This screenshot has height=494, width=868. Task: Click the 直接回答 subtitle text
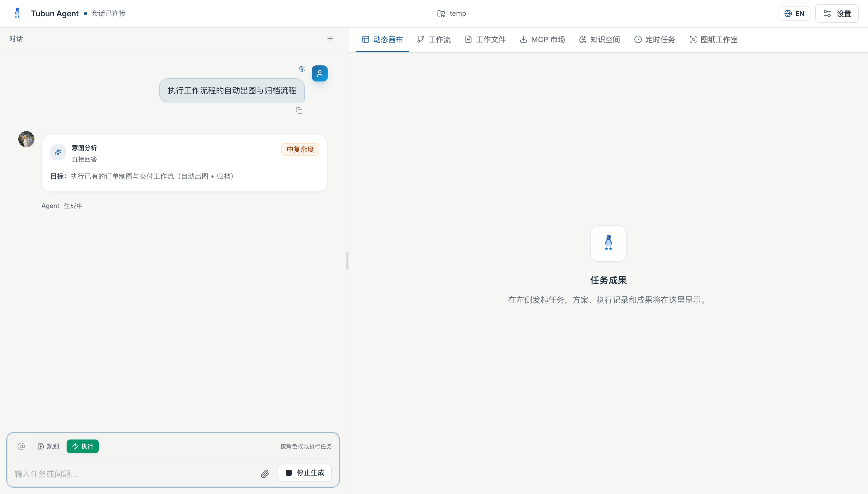[84, 160]
